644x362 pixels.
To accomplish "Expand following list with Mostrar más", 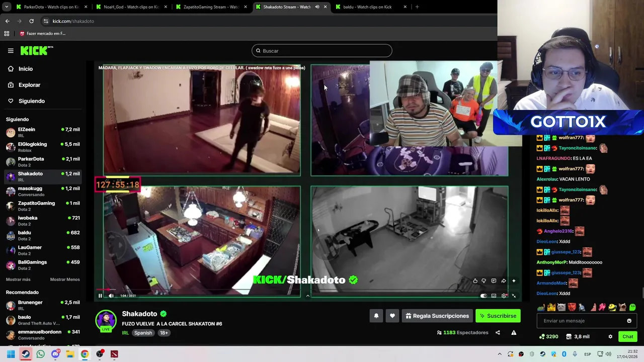I will point(18,280).
